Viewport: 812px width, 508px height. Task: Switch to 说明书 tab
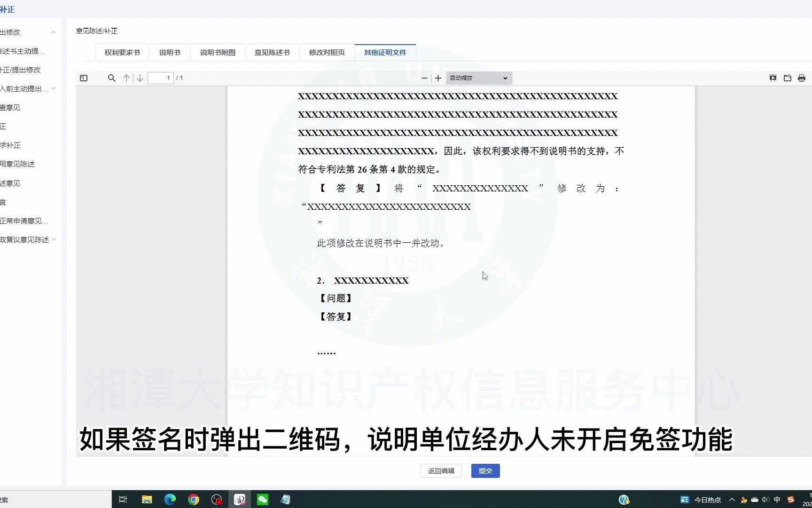(x=170, y=53)
